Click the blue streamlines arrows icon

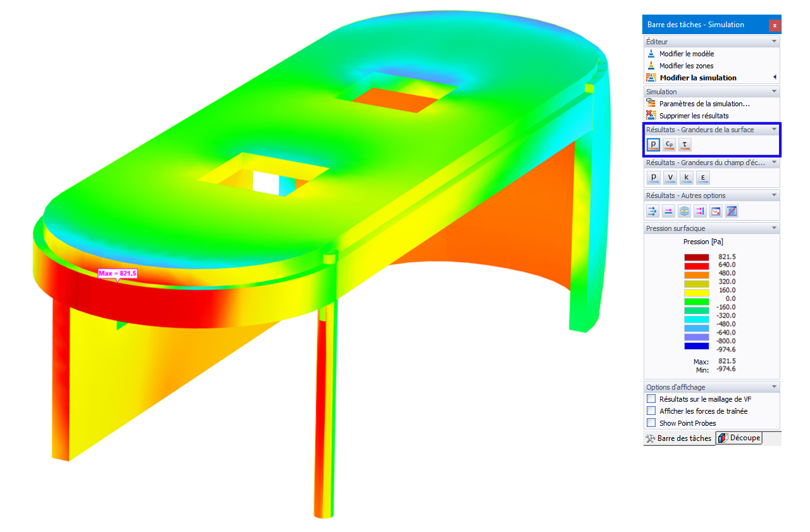[652, 211]
